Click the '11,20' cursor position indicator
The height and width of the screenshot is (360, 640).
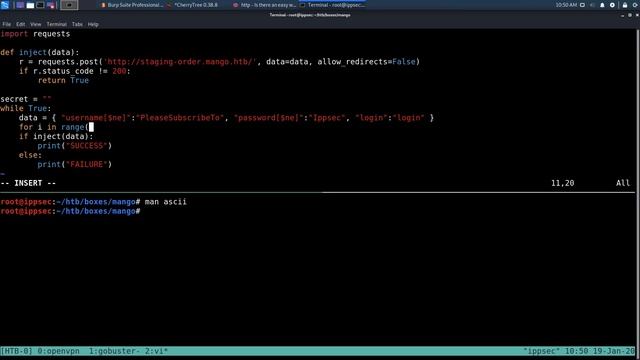click(x=562, y=183)
